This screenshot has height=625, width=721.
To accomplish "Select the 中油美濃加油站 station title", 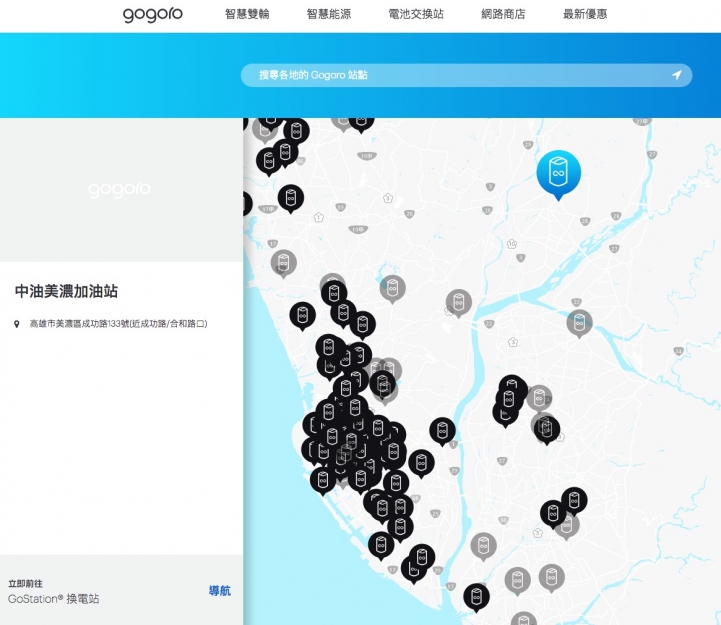I will [66, 291].
